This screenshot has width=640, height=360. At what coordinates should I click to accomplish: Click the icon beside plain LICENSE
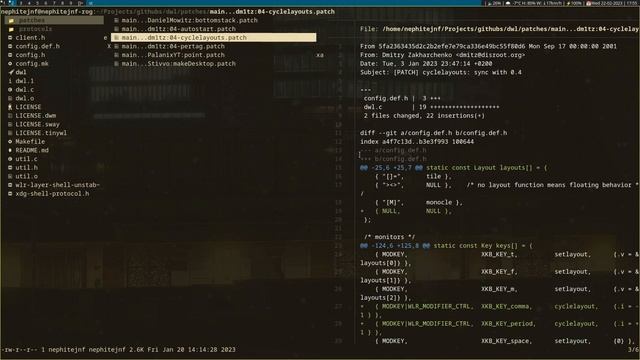pyautogui.click(x=10, y=107)
